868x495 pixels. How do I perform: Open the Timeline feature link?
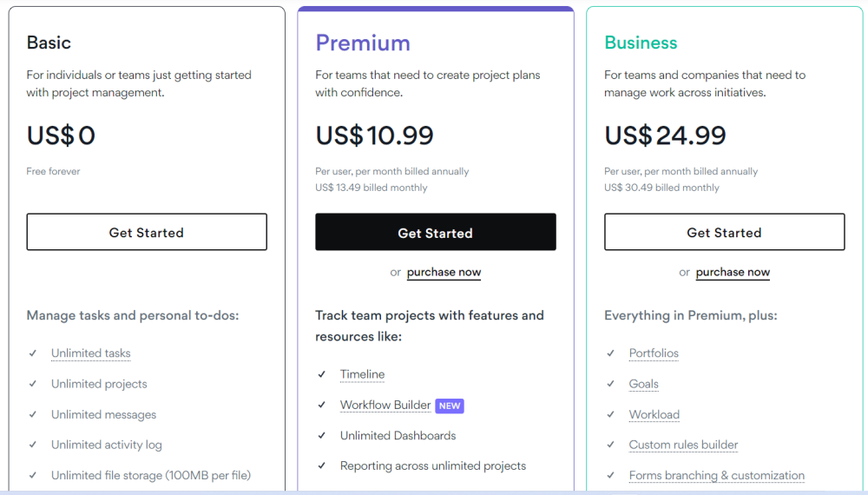(362, 374)
